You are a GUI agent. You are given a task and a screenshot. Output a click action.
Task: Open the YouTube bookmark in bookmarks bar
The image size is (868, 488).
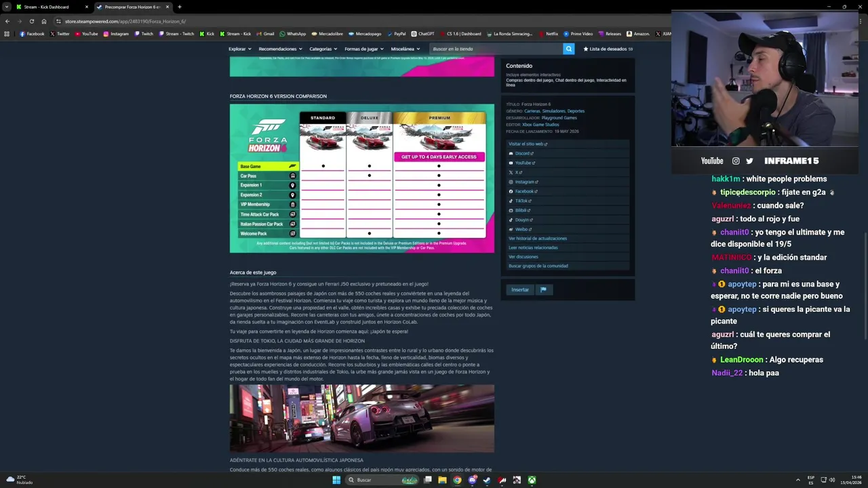(x=87, y=34)
